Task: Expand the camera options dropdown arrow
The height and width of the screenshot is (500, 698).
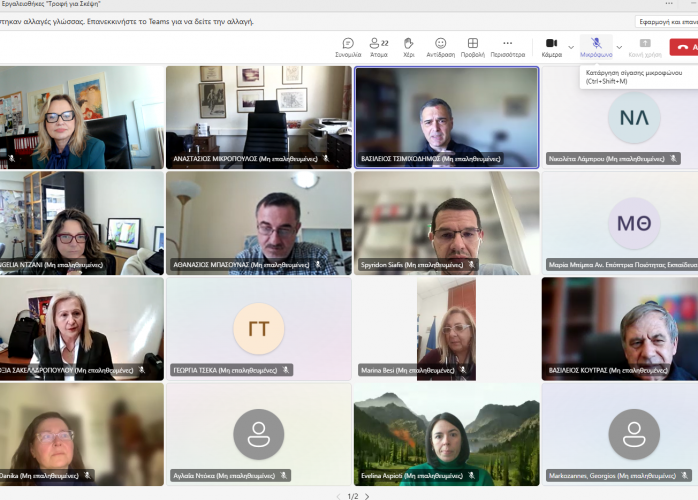Action: click(571, 47)
